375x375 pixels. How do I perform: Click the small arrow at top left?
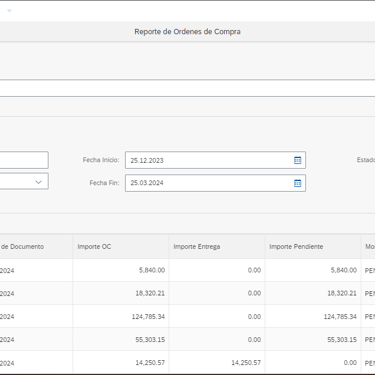pyautogui.click(x=9, y=11)
